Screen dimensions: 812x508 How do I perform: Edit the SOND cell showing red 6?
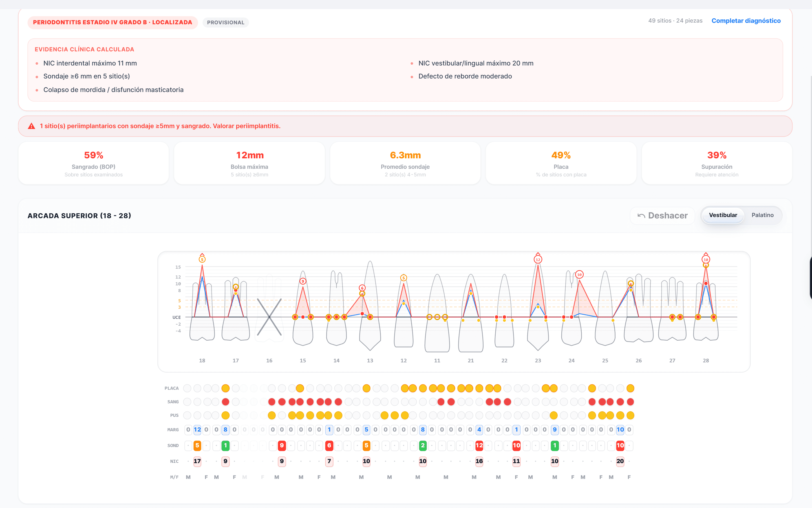click(x=329, y=446)
